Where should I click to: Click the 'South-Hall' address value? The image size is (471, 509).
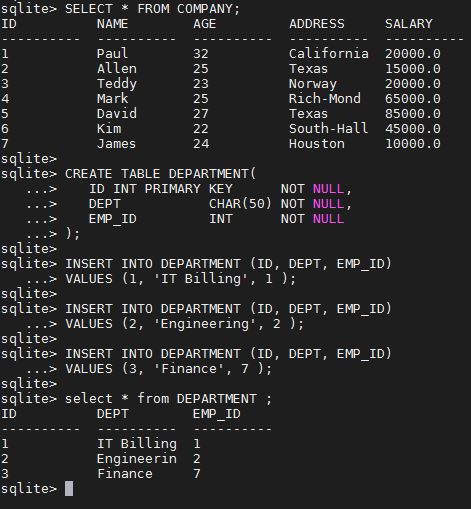[329, 129]
